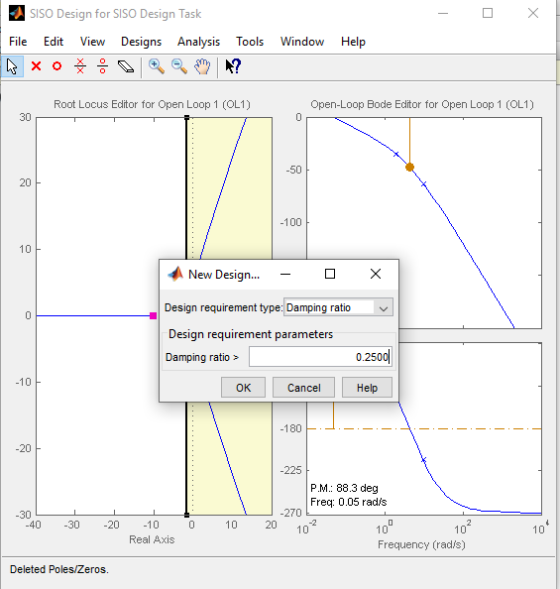Select the arrow pointer tool
The width and height of the screenshot is (560, 589).
(12, 67)
